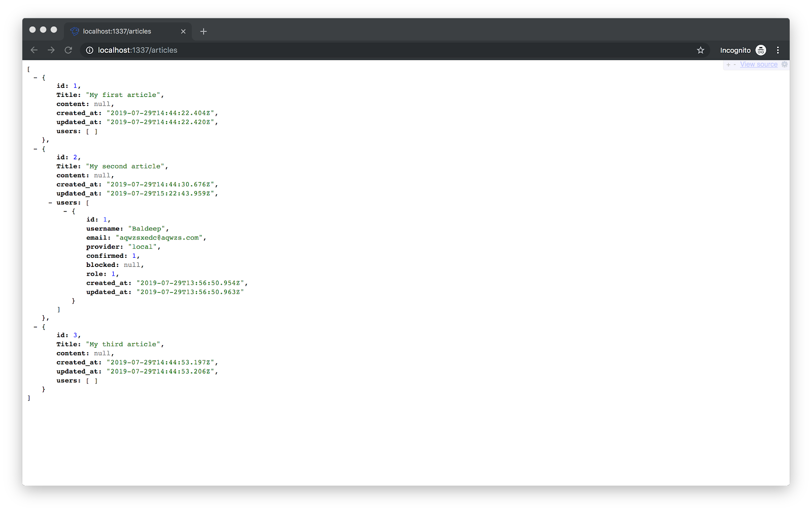The height and width of the screenshot is (512, 812).
Task: Click the Incognito profile icon
Action: click(x=760, y=50)
